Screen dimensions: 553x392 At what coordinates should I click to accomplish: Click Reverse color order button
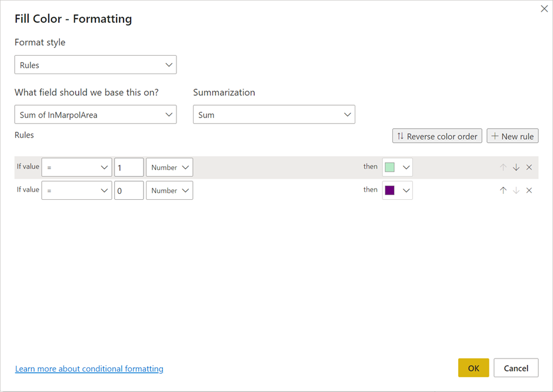[437, 136]
